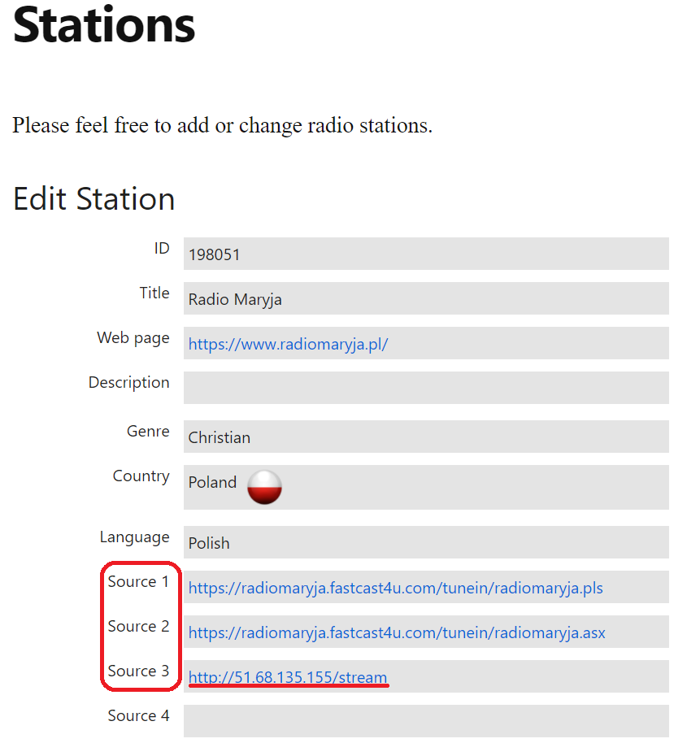Click the ID field containing 198051
The image size is (700, 743).
tap(426, 254)
